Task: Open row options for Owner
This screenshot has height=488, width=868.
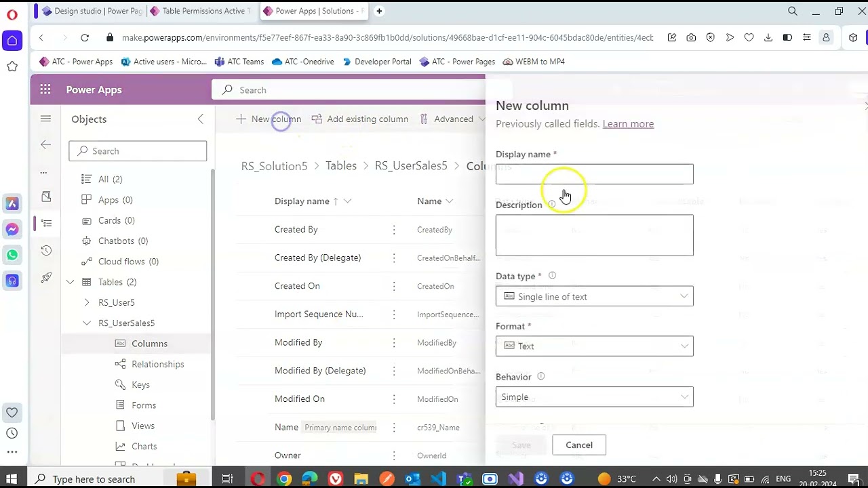Action: coord(393,455)
